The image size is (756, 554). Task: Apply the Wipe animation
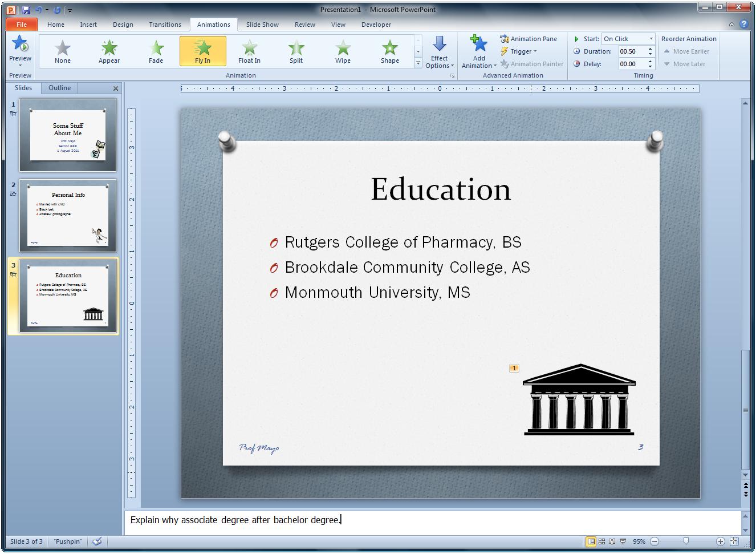(x=342, y=51)
